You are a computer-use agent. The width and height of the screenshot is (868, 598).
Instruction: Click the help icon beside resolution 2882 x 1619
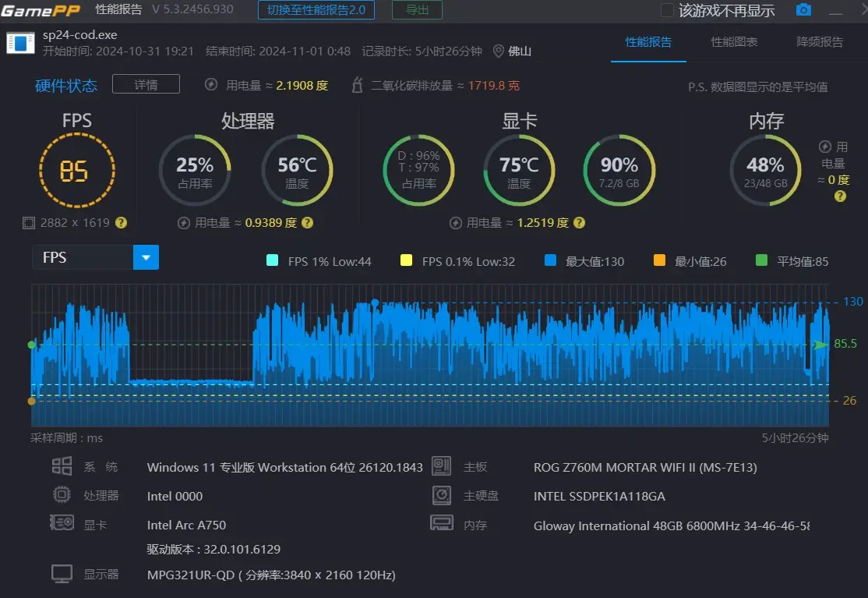(x=121, y=222)
